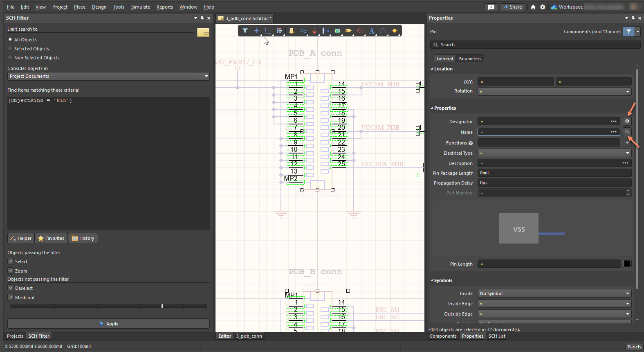This screenshot has height=352, width=644.
Task: Click the Place Arc tool icon
Action: [383, 31]
